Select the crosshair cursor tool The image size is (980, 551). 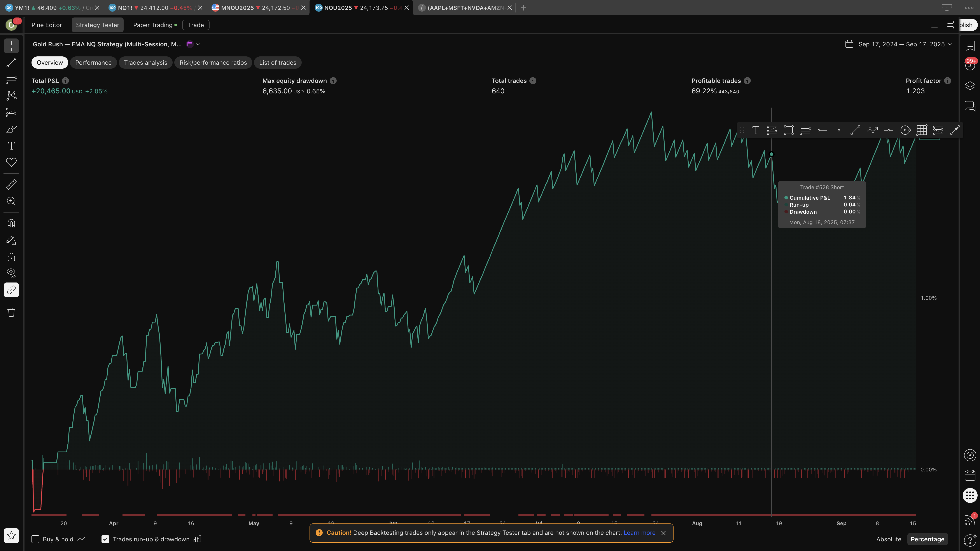(x=11, y=46)
